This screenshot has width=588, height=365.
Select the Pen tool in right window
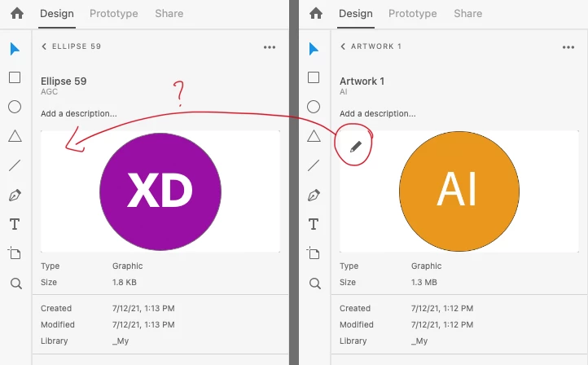(314, 196)
